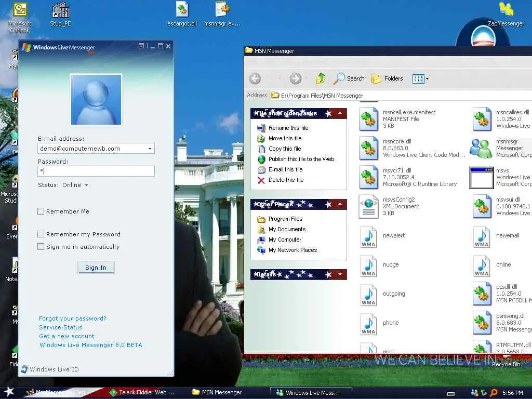532x399 pixels.
Task: Click the Start star button on taskbar
Action: tap(9, 392)
